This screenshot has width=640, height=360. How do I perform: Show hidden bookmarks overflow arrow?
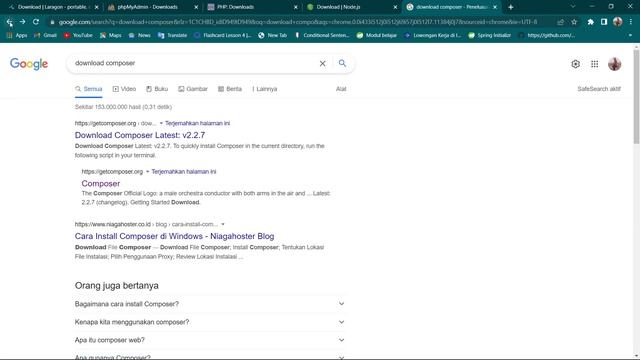pyautogui.click(x=630, y=36)
